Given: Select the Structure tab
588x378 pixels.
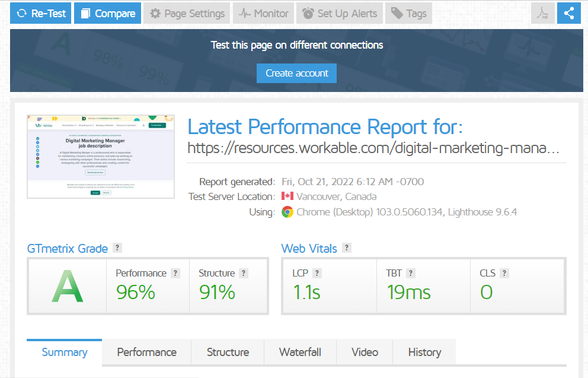Looking at the screenshot, I should coord(228,352).
